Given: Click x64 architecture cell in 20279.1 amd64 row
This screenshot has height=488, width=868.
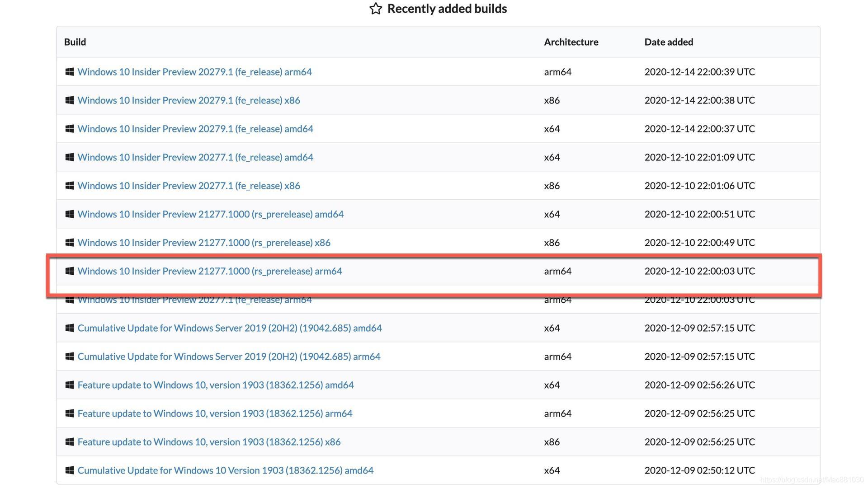Looking at the screenshot, I should click(x=552, y=129).
